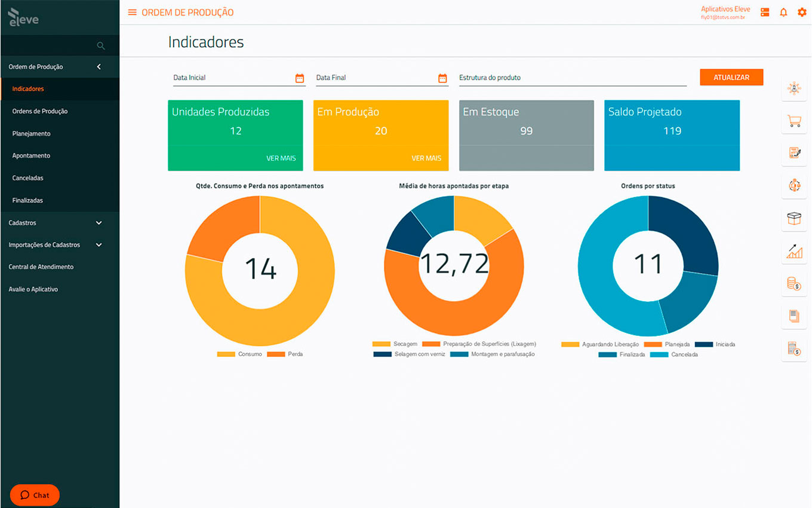
Task: Expand Importações de Cadastros section
Action: tap(99, 245)
